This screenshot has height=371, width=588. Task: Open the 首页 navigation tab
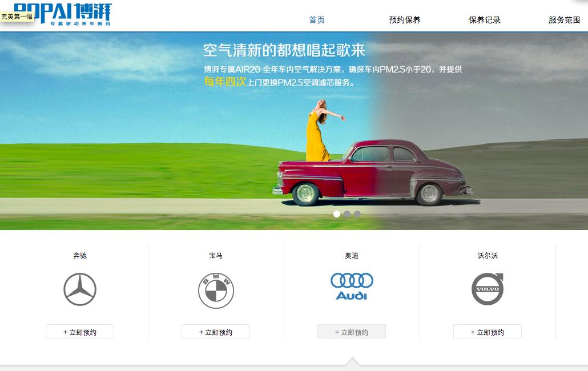coord(317,20)
